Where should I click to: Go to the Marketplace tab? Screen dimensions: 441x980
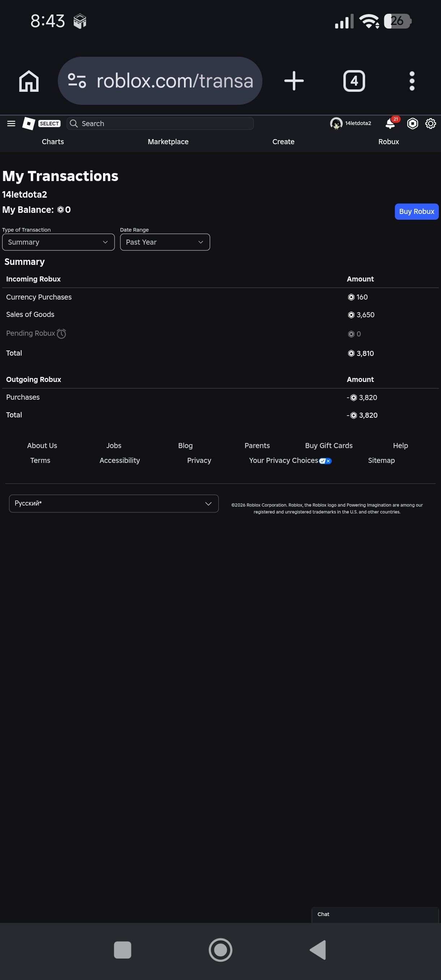168,142
